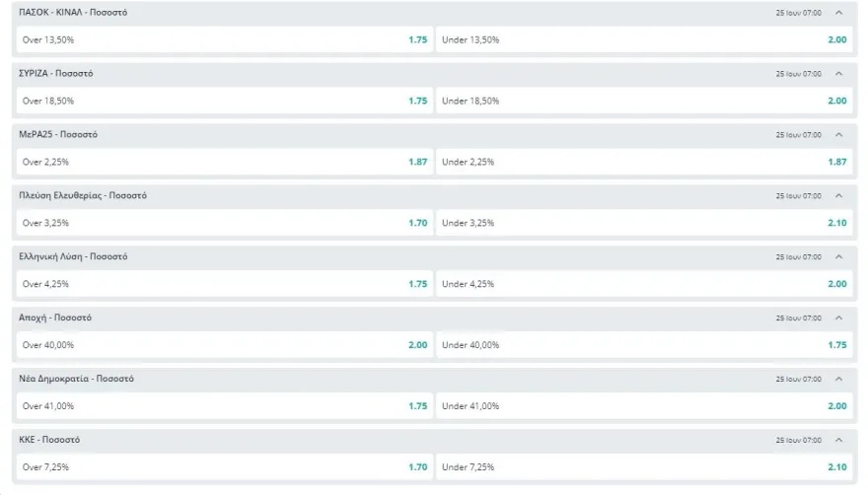This screenshot has width=868, height=495.
Task: Select Under 41,00% at odds 2.00
Action: (644, 406)
